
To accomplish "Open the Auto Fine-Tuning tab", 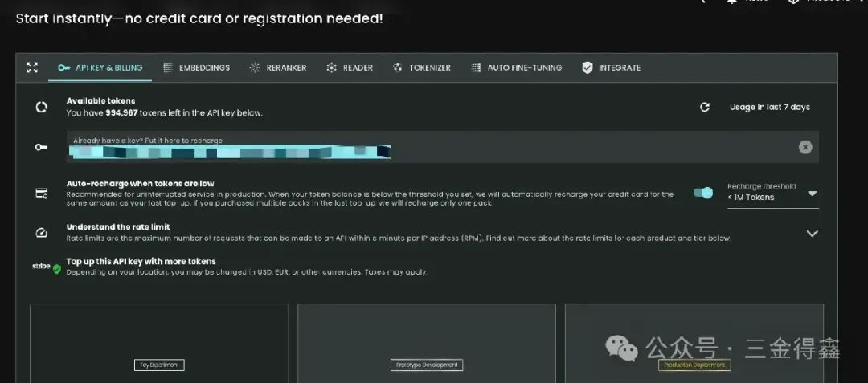I will point(516,68).
